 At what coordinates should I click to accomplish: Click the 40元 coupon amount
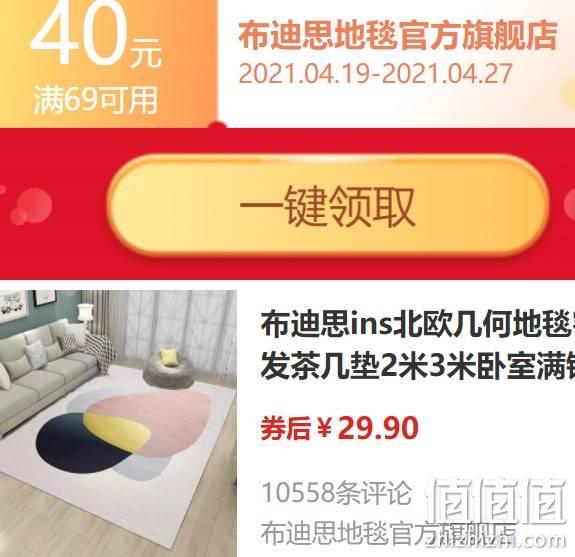96,35
